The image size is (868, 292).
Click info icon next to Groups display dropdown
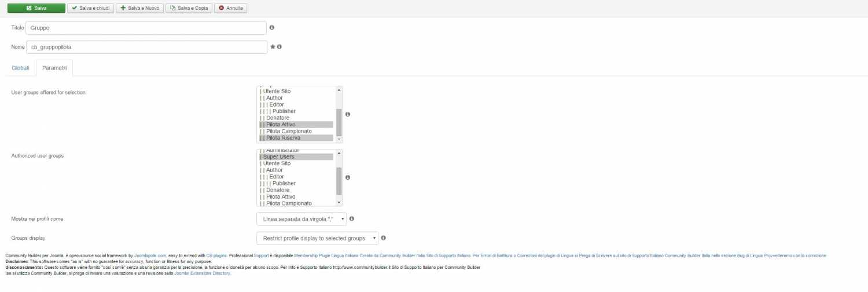point(384,238)
